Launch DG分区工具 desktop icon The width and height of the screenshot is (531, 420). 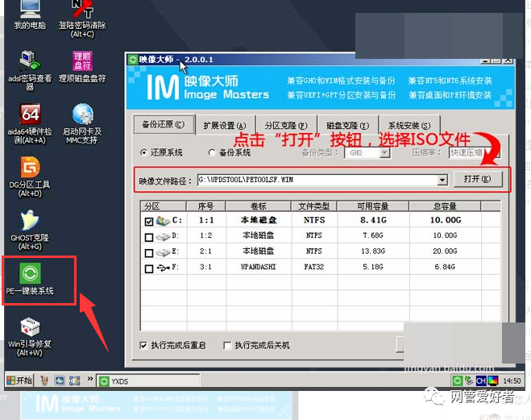click(30, 177)
